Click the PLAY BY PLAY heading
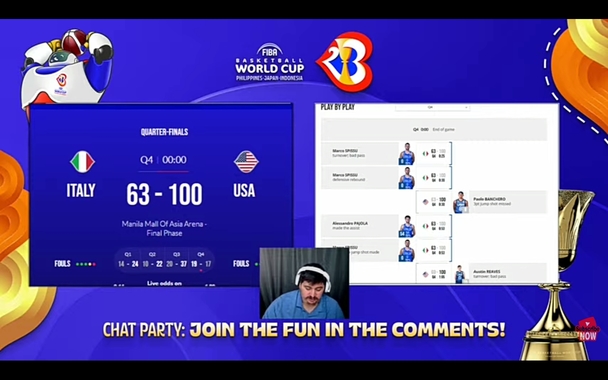Screen dimensions: 608x380 tap(338, 107)
